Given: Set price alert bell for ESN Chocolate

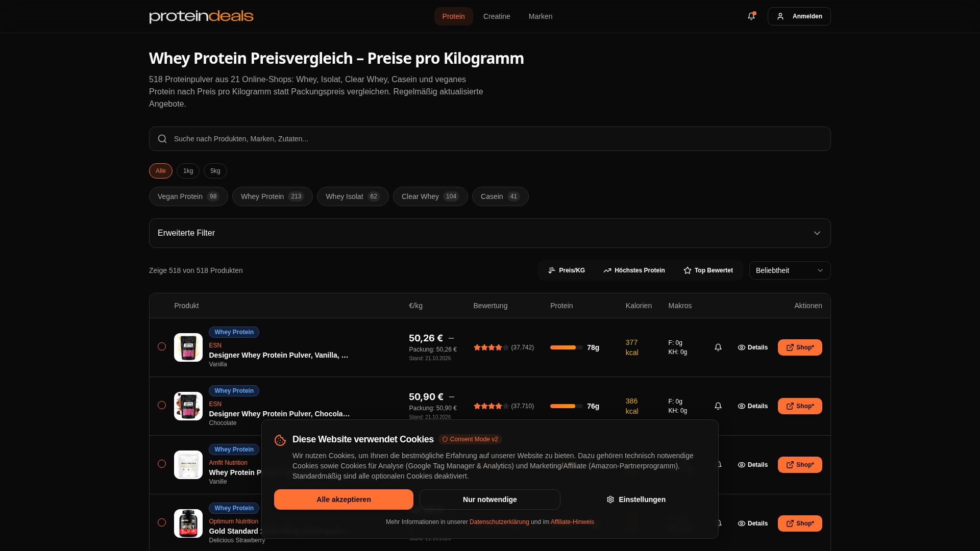Looking at the screenshot, I should (718, 406).
